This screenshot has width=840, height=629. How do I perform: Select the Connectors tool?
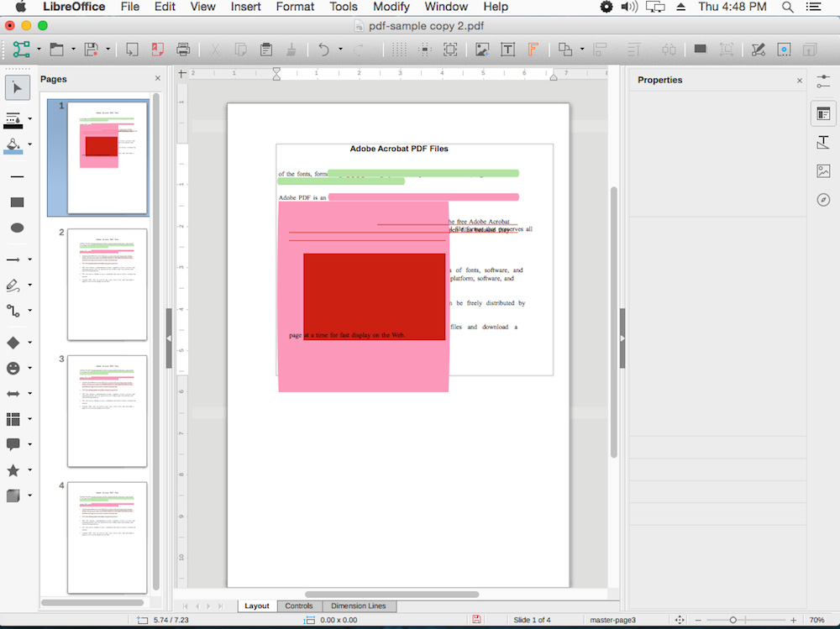pos(13,310)
